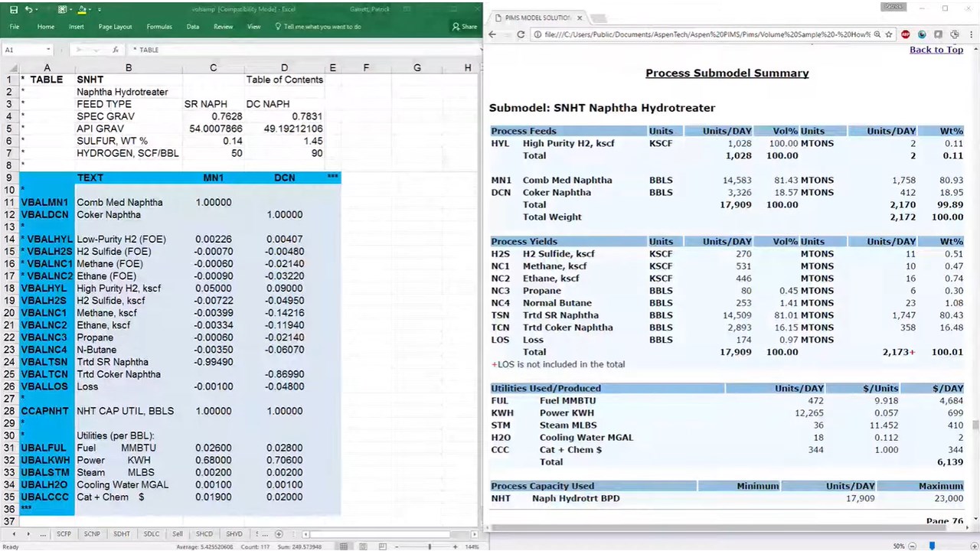
Task: Open the browser zoom magnifier icon
Action: (x=877, y=34)
